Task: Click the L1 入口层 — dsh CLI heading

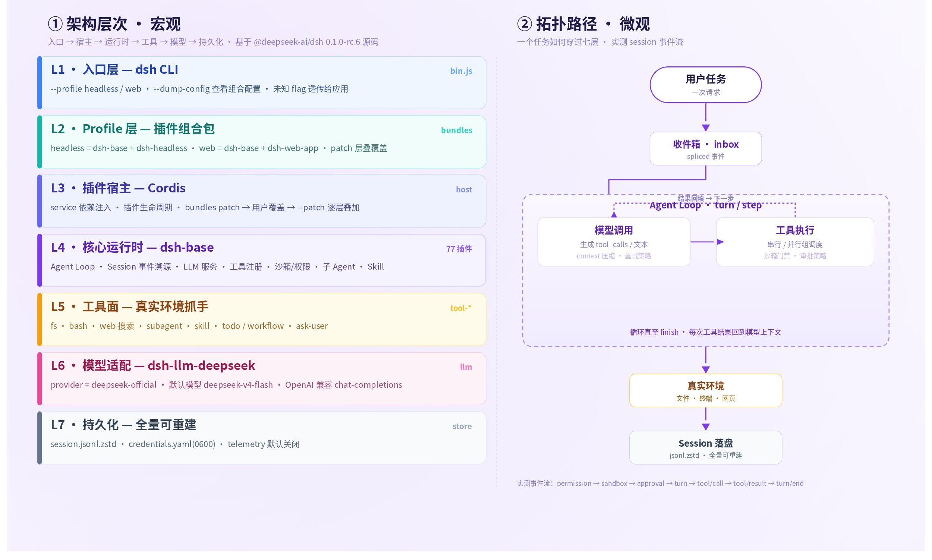Action: point(114,69)
